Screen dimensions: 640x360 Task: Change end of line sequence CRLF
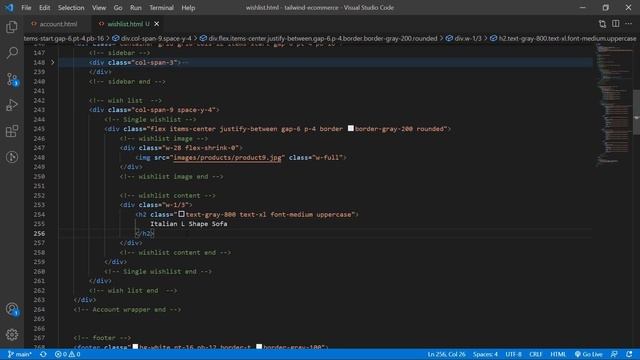click(x=536, y=354)
